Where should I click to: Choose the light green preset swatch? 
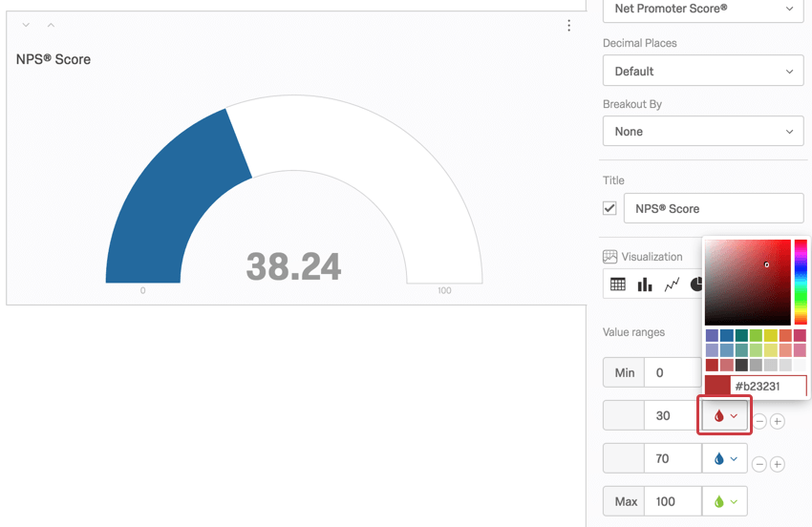pos(756,350)
